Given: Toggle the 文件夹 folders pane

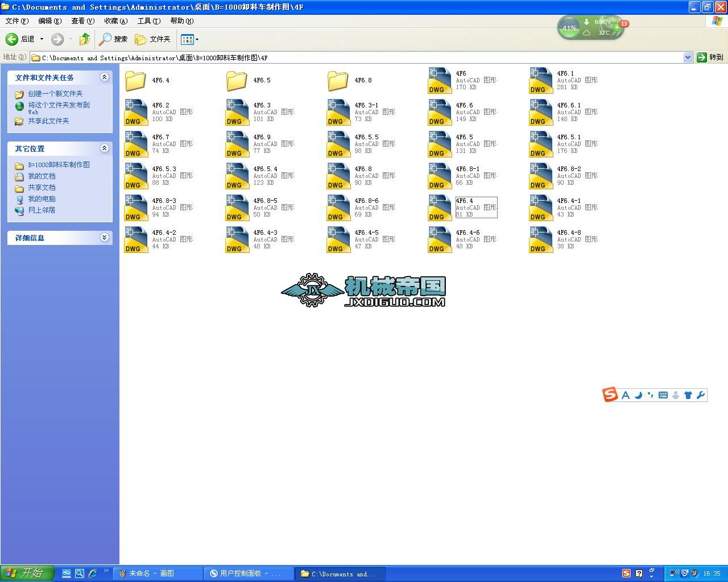Looking at the screenshot, I should 152,39.
